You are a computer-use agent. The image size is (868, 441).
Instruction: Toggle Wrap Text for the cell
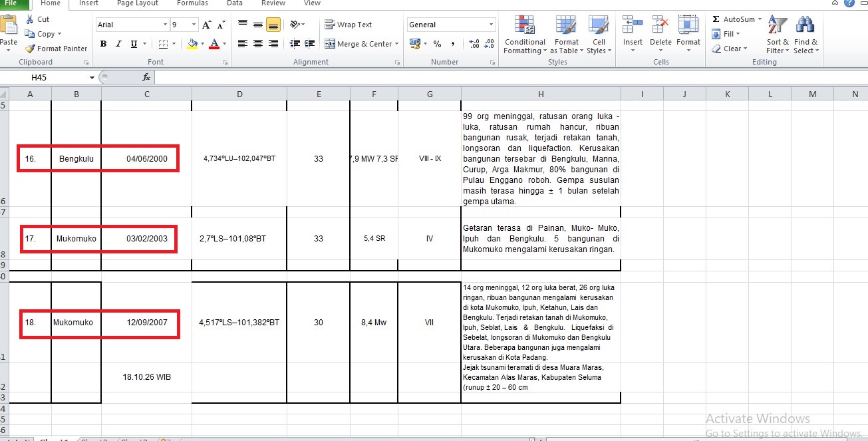[x=349, y=25]
